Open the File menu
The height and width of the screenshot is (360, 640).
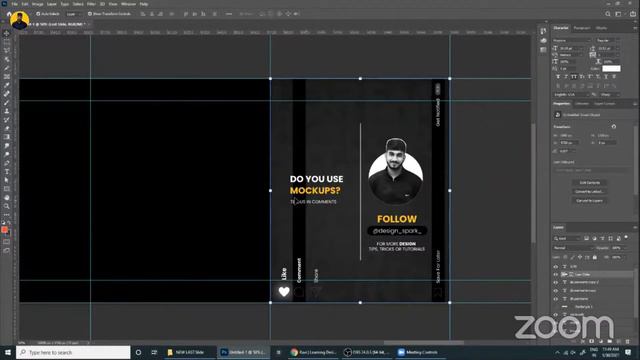pos(14,4)
